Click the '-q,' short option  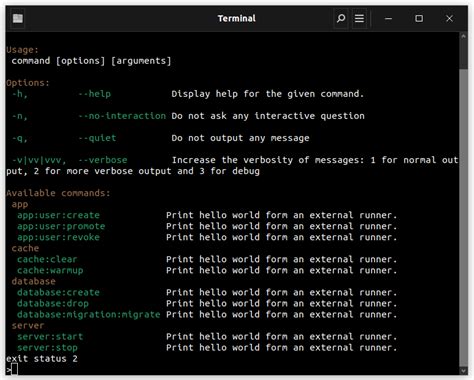tap(20, 138)
